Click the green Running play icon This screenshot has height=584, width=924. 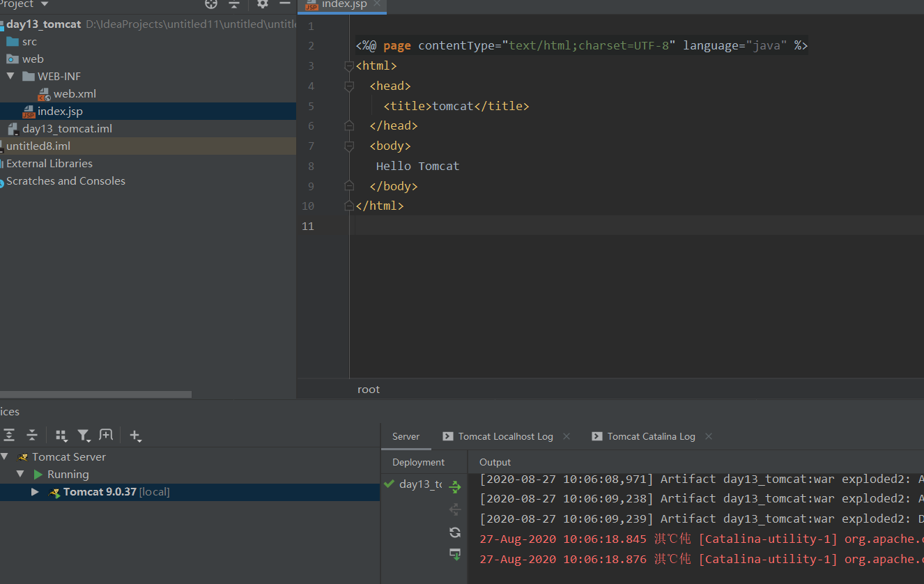click(x=38, y=475)
